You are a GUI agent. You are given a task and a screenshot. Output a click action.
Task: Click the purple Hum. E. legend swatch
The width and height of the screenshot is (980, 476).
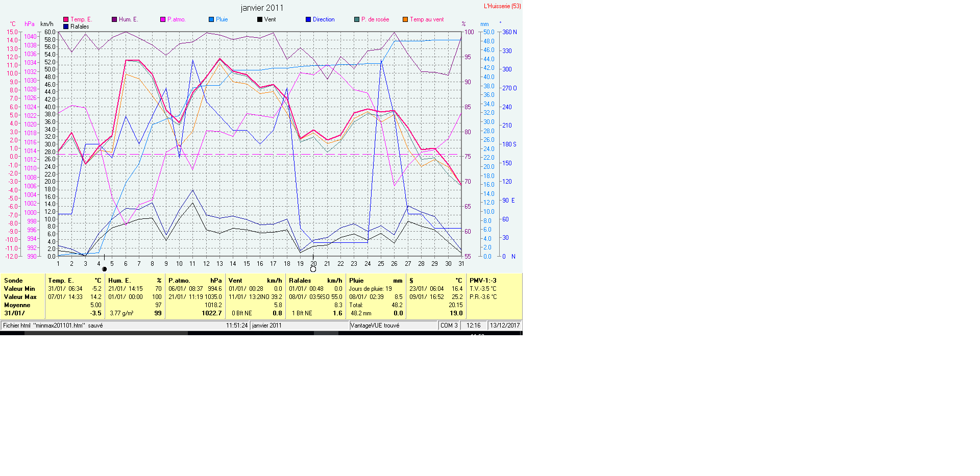point(114,19)
